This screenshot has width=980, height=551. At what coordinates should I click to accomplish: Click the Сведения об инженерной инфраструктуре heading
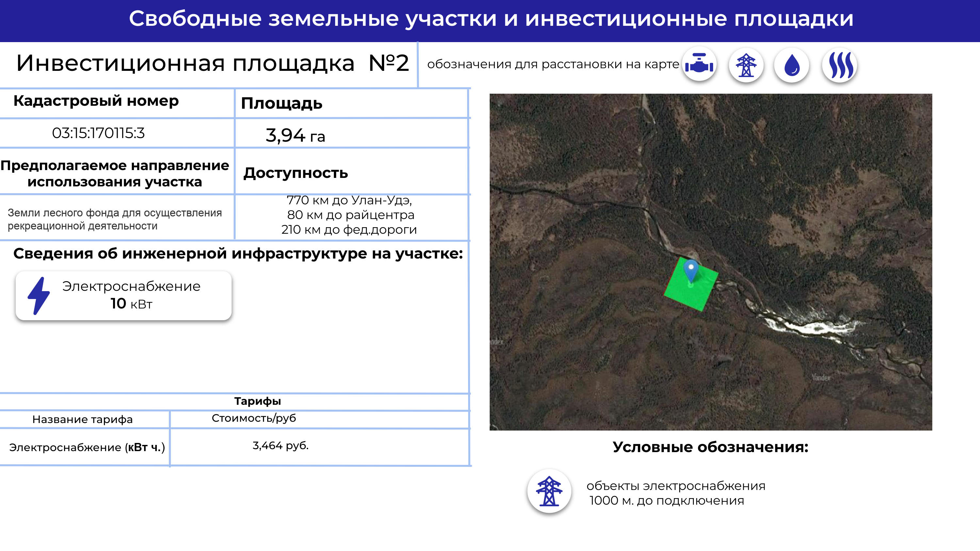(238, 254)
